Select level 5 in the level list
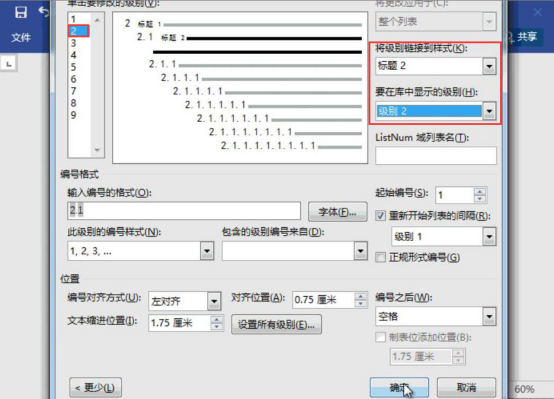 (73, 67)
